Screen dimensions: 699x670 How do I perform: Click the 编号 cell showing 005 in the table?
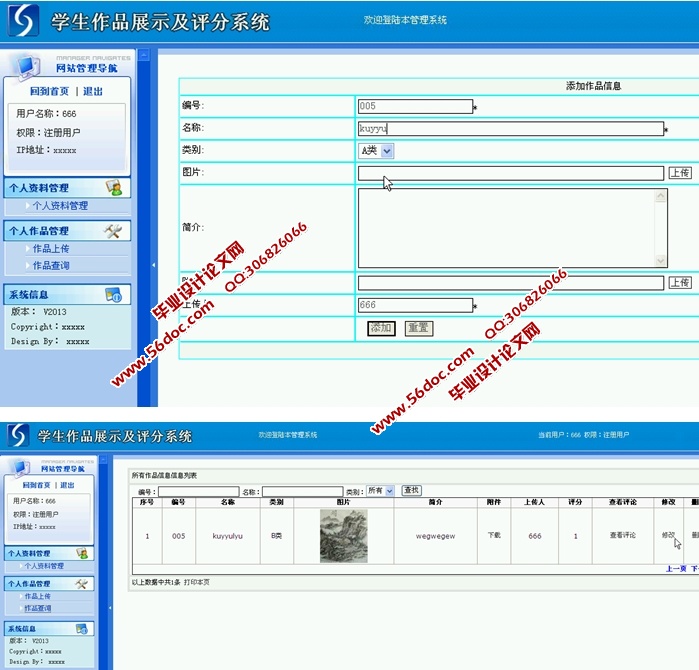click(x=178, y=536)
